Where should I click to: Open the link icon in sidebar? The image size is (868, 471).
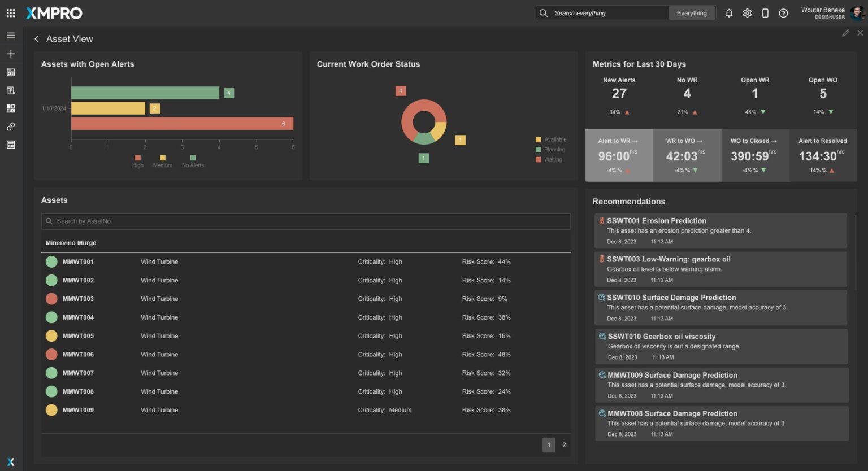[11, 127]
